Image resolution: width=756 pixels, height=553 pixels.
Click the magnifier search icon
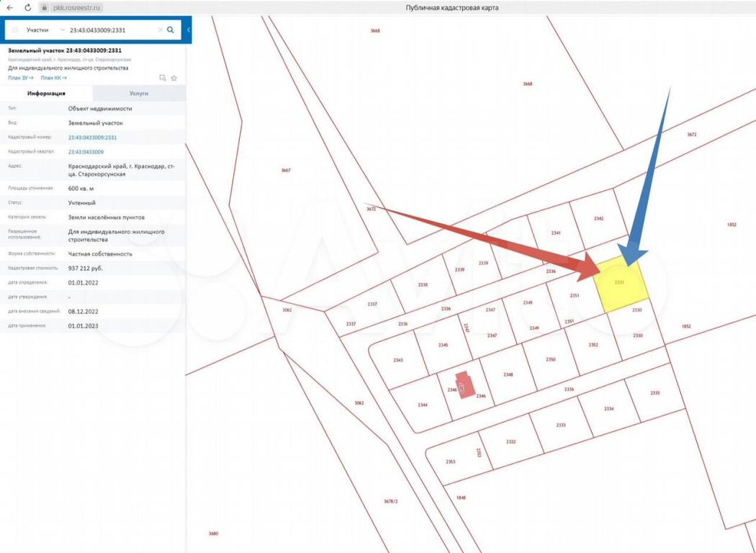[171, 30]
